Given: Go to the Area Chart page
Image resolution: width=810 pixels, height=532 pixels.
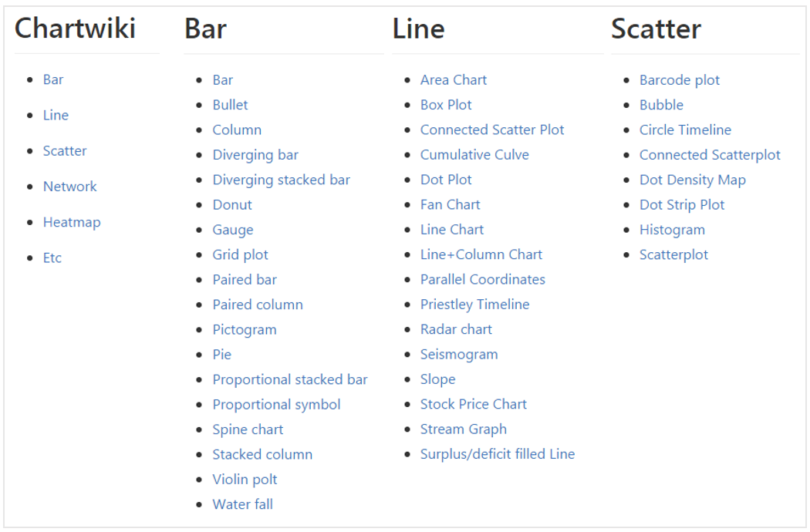Looking at the screenshot, I should point(453,80).
